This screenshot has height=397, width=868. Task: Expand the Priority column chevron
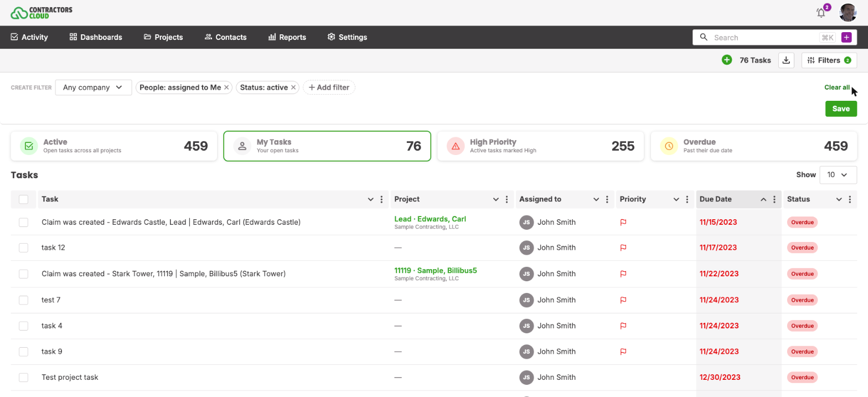pos(676,199)
